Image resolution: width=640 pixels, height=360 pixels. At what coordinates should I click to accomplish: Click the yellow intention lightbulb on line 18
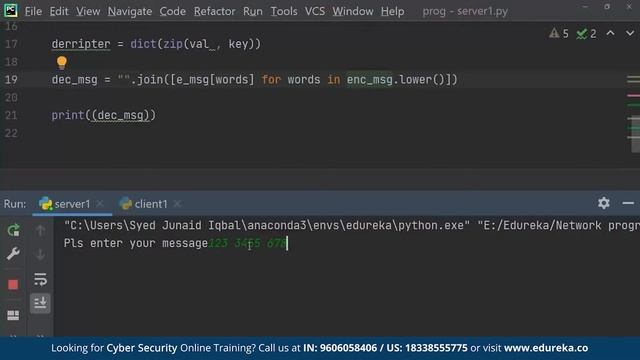click(x=62, y=62)
